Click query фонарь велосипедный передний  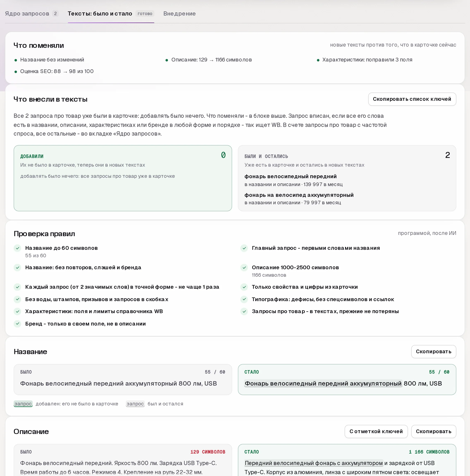(290, 176)
